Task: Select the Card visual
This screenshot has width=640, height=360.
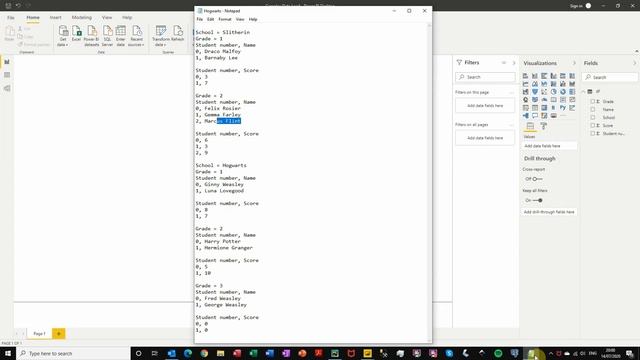Action: coord(553,100)
